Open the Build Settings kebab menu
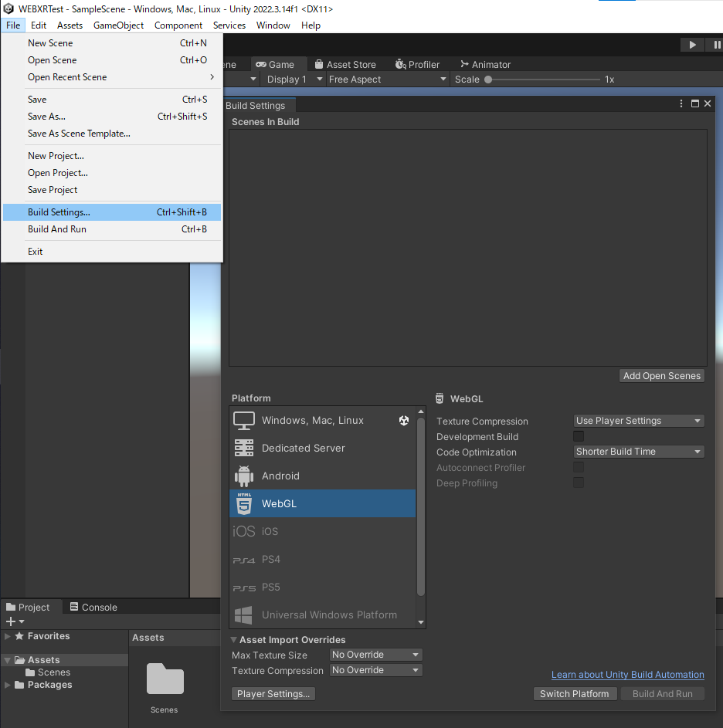The height and width of the screenshot is (728, 723). 681,103
